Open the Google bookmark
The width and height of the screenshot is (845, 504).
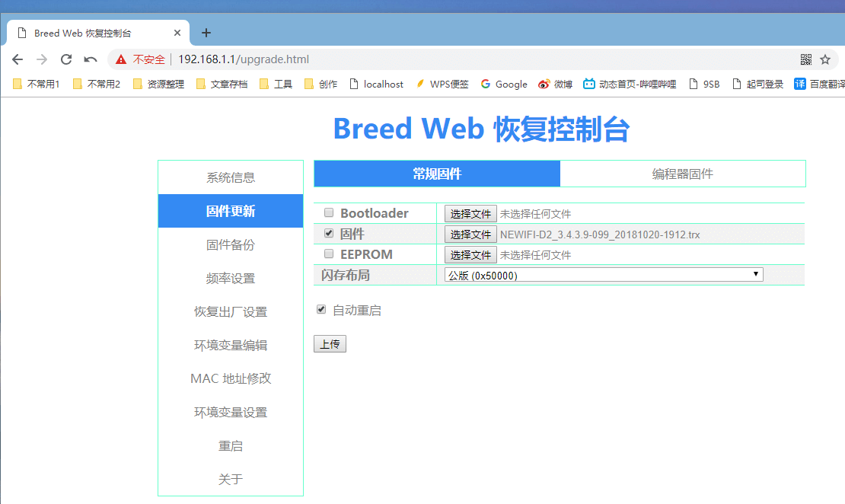(503, 84)
